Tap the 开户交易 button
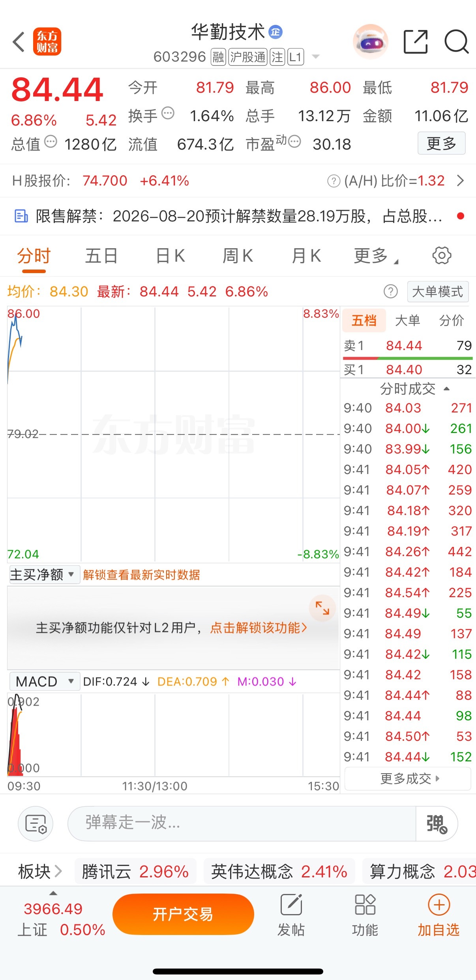Screen dimensions: 476x980 coord(183,914)
